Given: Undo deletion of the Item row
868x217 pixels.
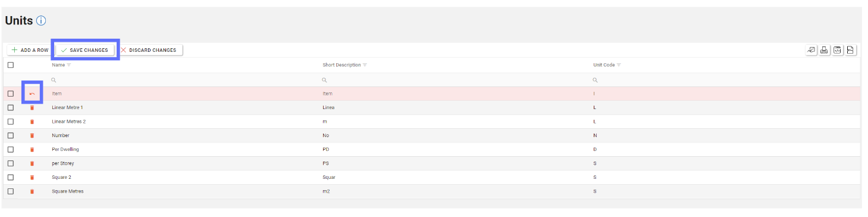Looking at the screenshot, I should (x=32, y=94).
